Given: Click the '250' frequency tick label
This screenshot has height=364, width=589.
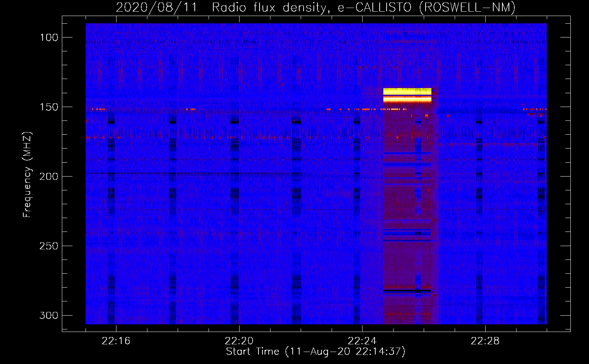Looking at the screenshot, I should point(49,246).
